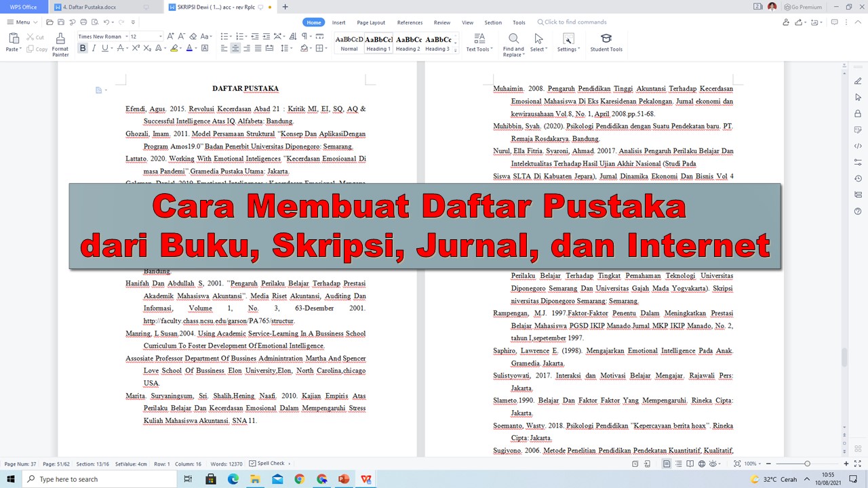
Task: Select the Print icon in quick access toolbar
Action: point(83,22)
